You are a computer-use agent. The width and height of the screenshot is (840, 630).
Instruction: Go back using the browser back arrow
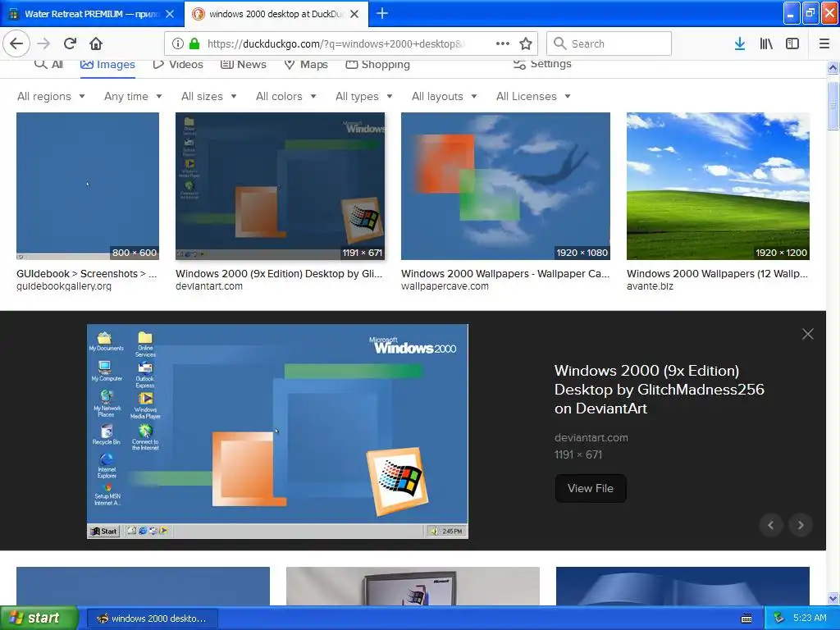16,43
